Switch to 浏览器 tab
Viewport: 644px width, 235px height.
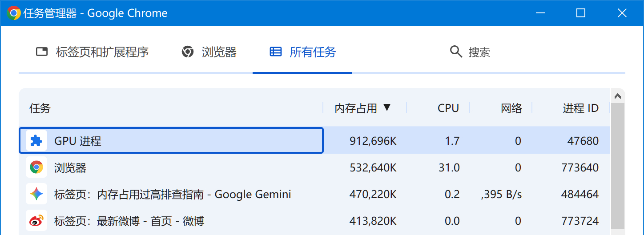[x=218, y=52]
